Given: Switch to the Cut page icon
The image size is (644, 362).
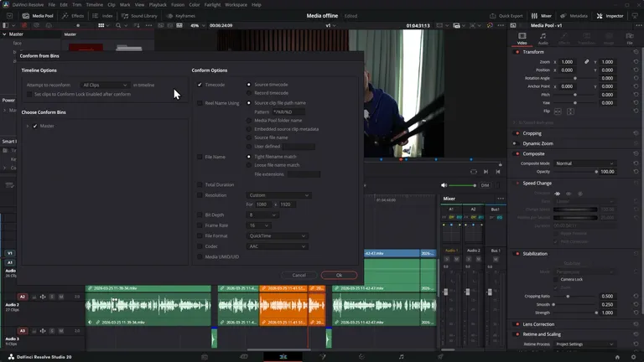Looking at the screenshot, I should [x=243, y=357].
